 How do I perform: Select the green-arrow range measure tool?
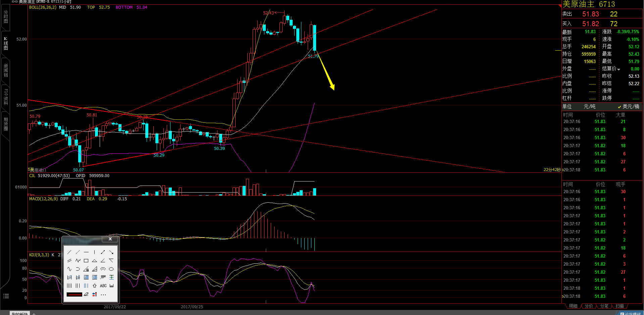click(111, 277)
